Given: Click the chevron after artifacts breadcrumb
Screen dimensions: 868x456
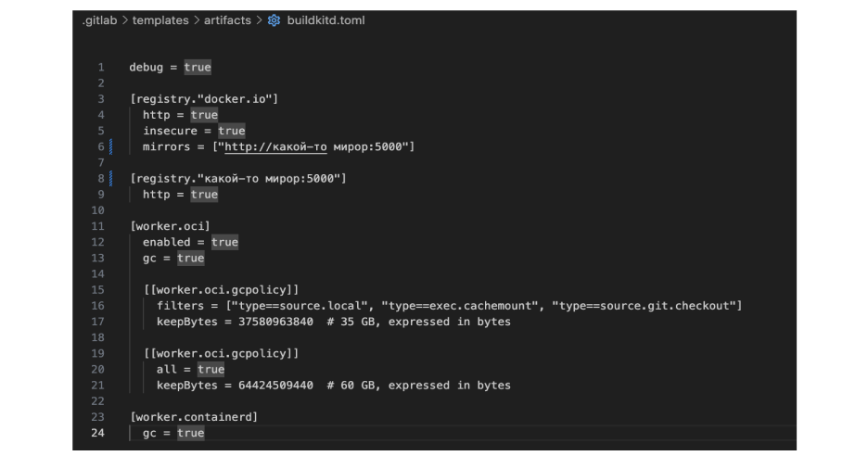Looking at the screenshot, I should click(x=259, y=20).
